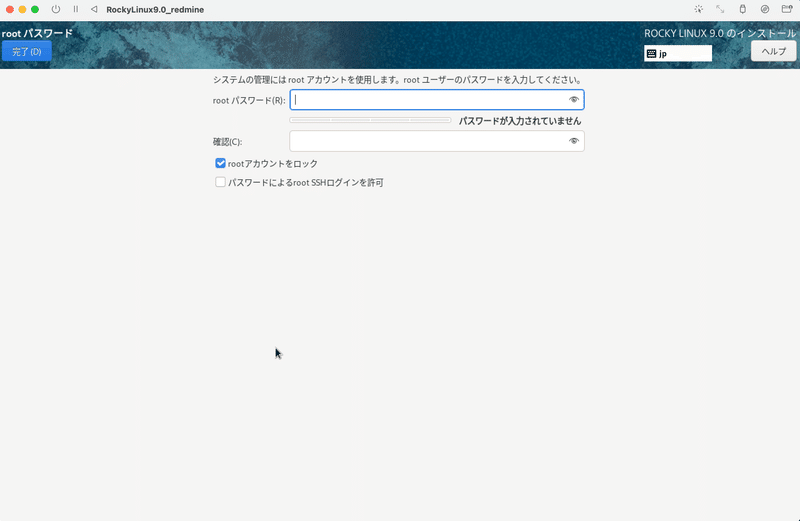Uncheck rootアカウントをロック checkbox
The image size is (800, 521).
click(x=220, y=163)
